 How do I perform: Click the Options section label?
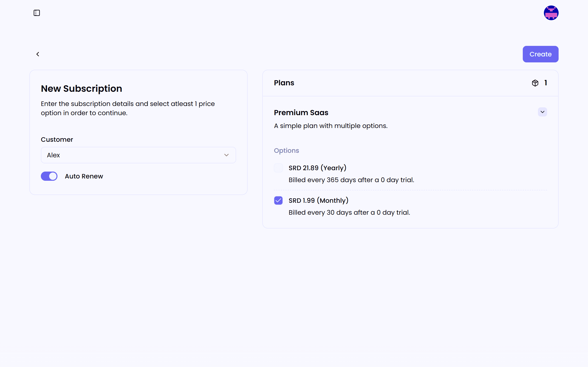pyautogui.click(x=286, y=150)
